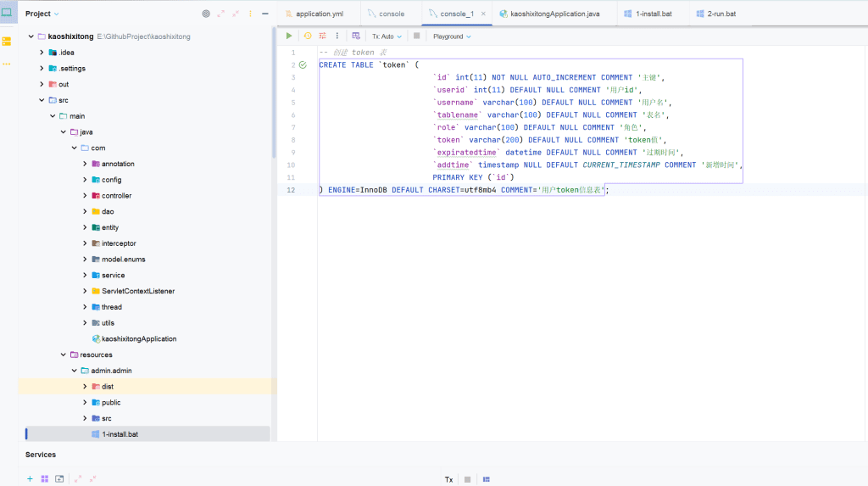The image size is (868, 486).
Task: Collapse all in Project panel
Action: click(236, 14)
